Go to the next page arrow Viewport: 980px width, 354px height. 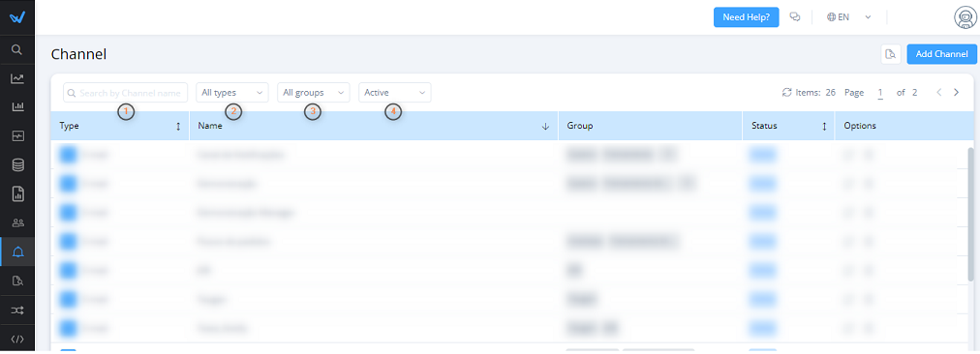(x=956, y=93)
